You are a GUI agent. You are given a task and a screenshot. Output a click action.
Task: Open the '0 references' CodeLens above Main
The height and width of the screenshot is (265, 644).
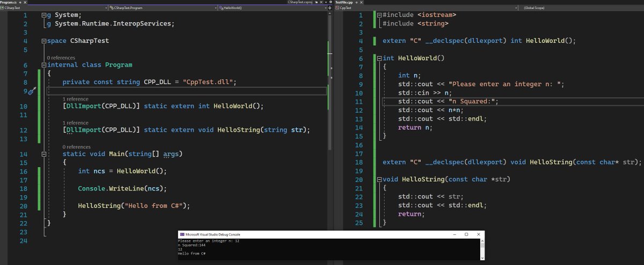(76, 147)
